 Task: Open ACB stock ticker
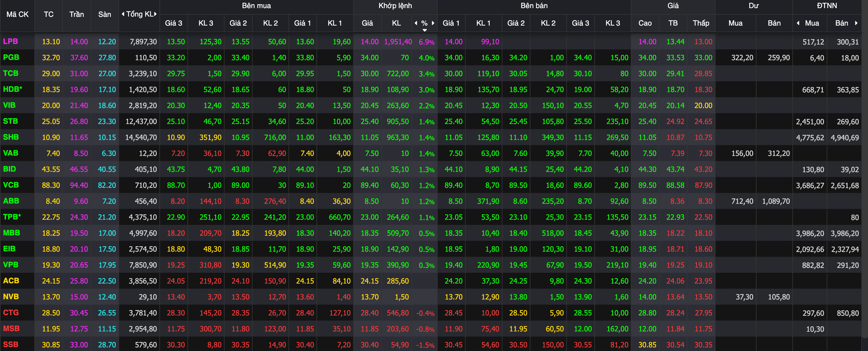pos(11,281)
